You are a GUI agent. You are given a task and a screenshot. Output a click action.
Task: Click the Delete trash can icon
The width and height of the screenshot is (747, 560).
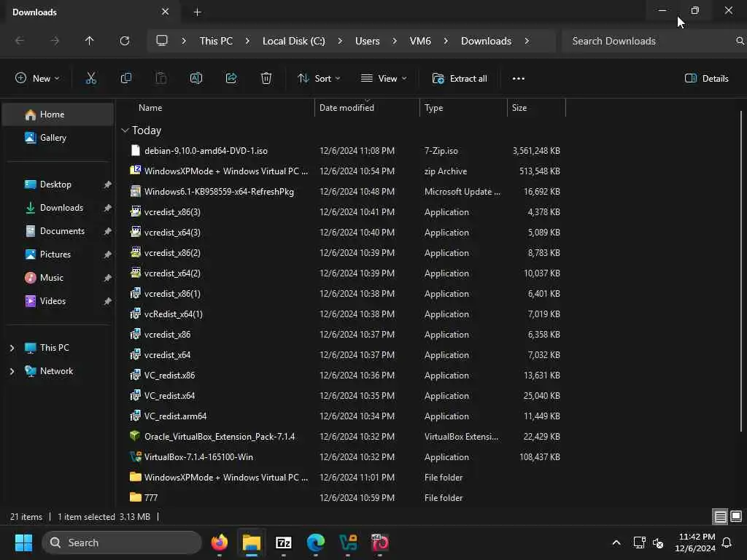(266, 78)
